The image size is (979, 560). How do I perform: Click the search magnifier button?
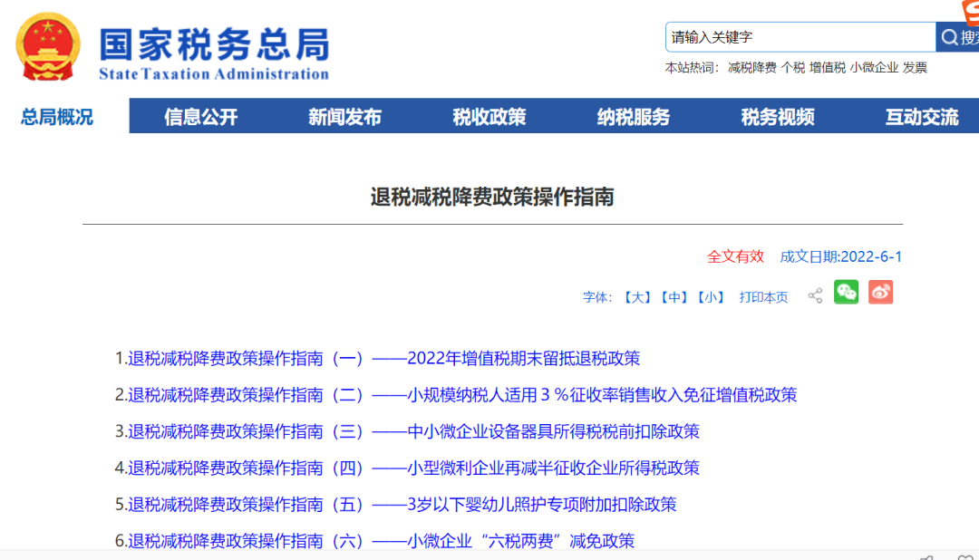pos(958,37)
